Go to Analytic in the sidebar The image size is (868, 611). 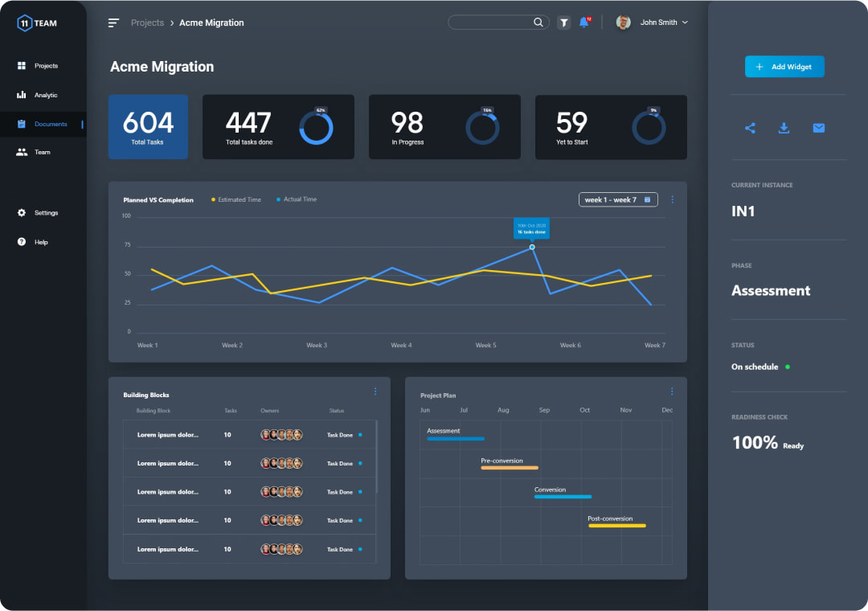coord(45,95)
